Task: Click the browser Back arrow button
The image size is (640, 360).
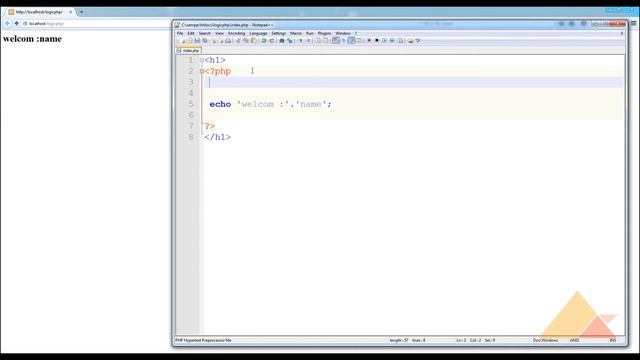Action: tap(7, 24)
